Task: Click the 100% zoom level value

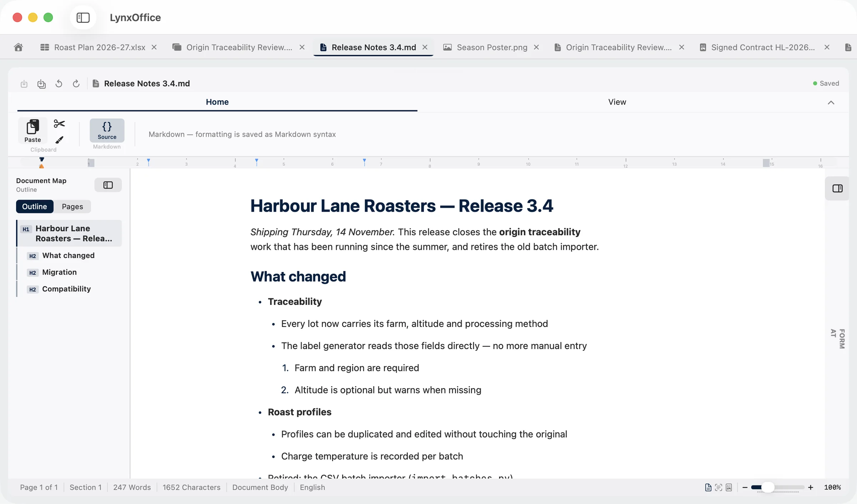Action: tap(832, 487)
